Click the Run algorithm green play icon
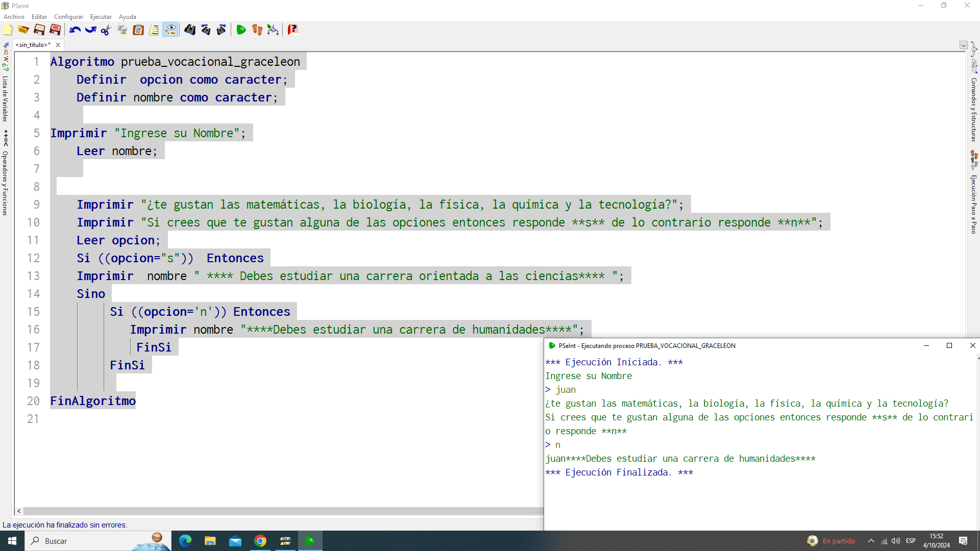980x551 pixels. click(241, 30)
